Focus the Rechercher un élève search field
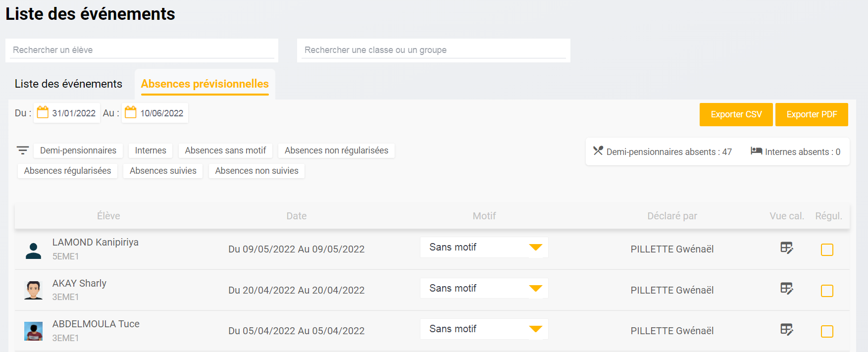The height and width of the screenshot is (352, 868). (142, 50)
